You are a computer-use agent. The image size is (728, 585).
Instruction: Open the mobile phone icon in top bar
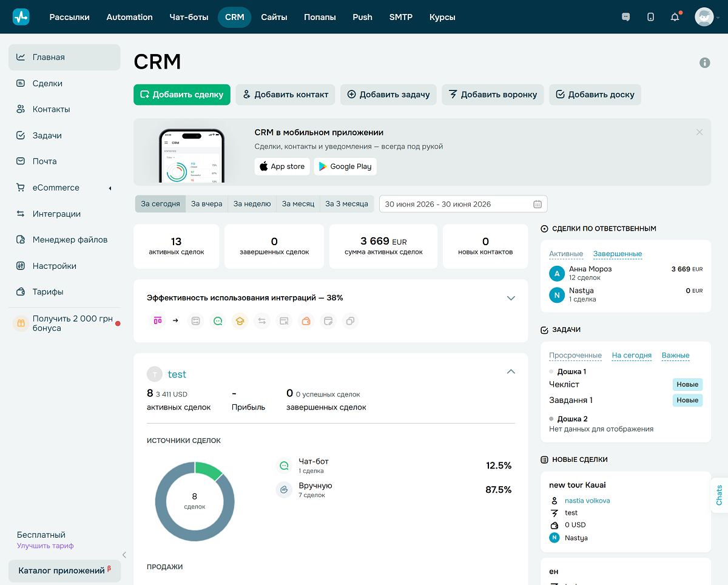click(x=650, y=17)
